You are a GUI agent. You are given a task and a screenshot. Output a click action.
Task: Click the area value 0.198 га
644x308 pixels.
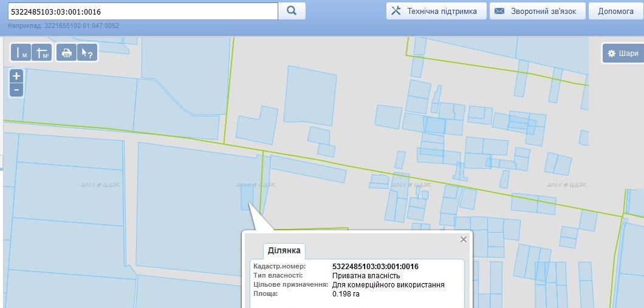[346, 294]
